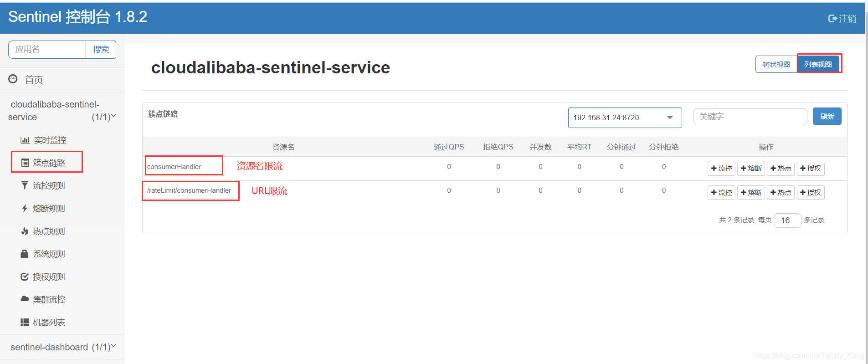This screenshot has width=868, height=364.
Task: Click the bar chart icon for 实时监控
Action: [x=25, y=140]
